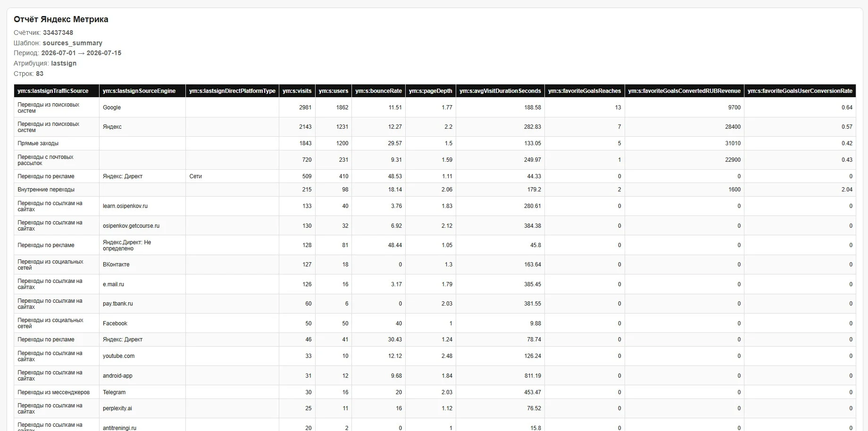The width and height of the screenshot is (868, 431).
Task: Click the Прямые заходы row label
Action: click(x=38, y=143)
